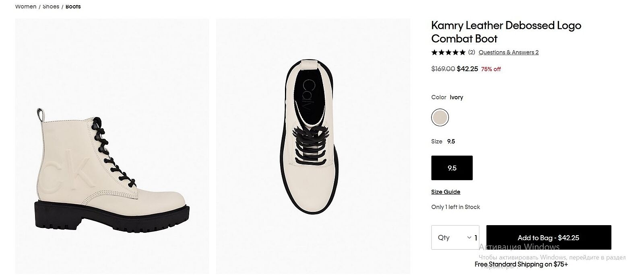The image size is (644, 277).
Task: Open Questions & Answers 2 link
Action: pyautogui.click(x=508, y=52)
